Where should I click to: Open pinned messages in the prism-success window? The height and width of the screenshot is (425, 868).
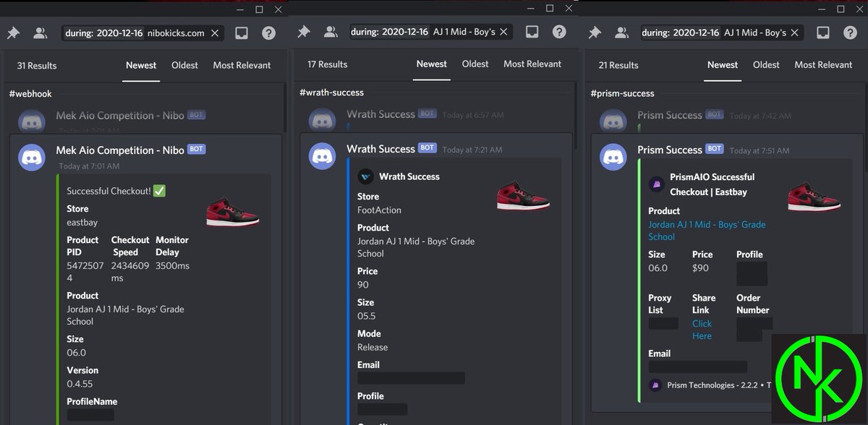pos(595,33)
